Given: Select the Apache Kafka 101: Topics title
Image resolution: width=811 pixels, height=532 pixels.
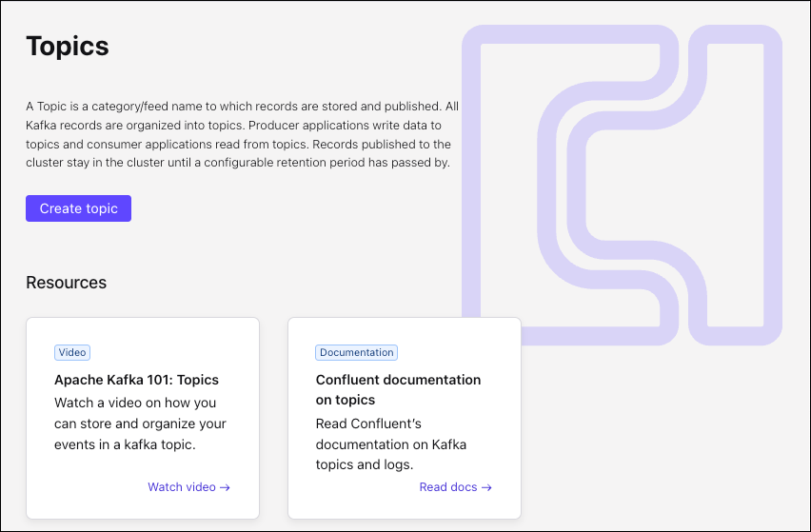Looking at the screenshot, I should 136,380.
